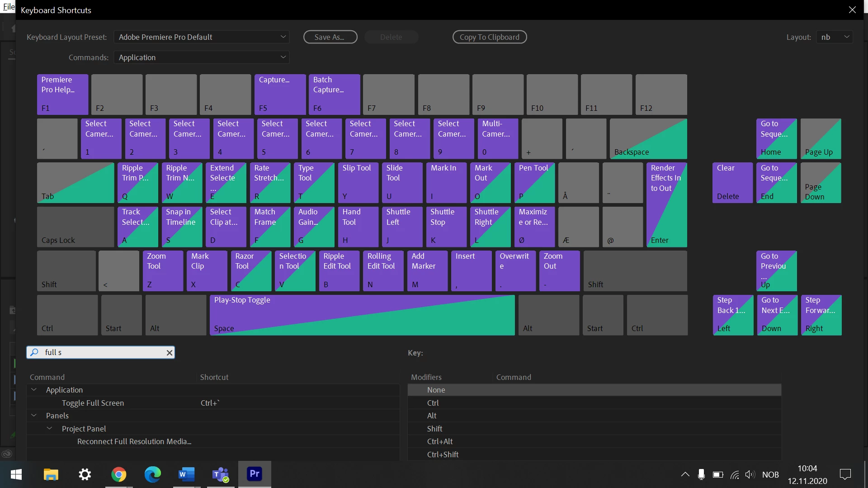This screenshot has width=868, height=488.
Task: Close the Keyboard Shortcuts dialog
Action: (x=852, y=10)
